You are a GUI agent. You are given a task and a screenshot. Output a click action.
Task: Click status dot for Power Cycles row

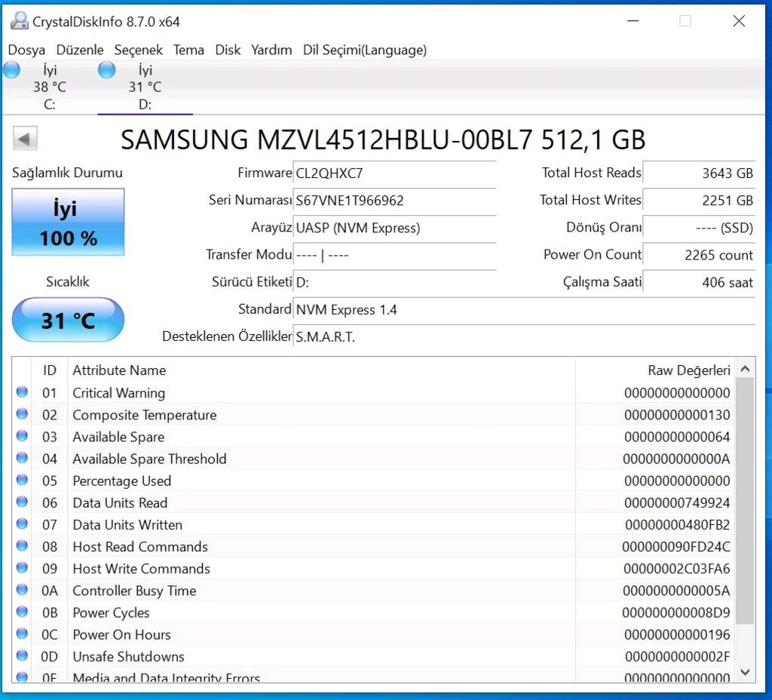click(22, 612)
